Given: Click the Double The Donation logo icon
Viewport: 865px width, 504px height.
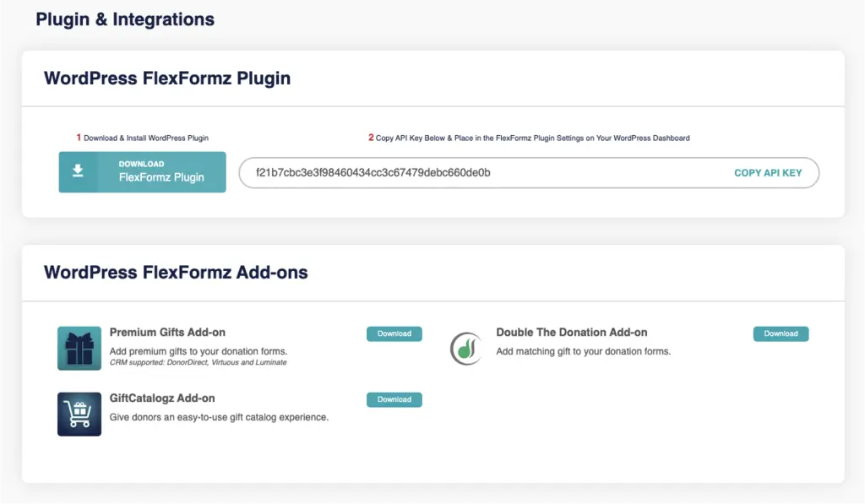Looking at the screenshot, I should coord(466,348).
